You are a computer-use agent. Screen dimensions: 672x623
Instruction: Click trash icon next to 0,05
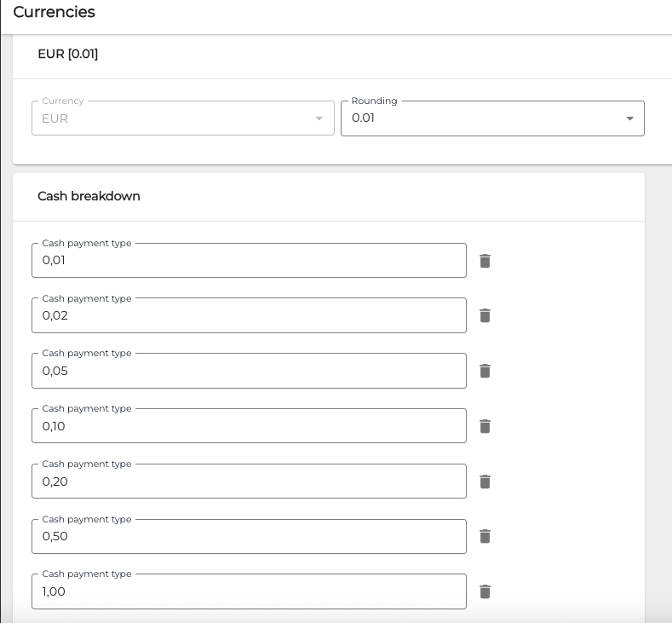(485, 371)
